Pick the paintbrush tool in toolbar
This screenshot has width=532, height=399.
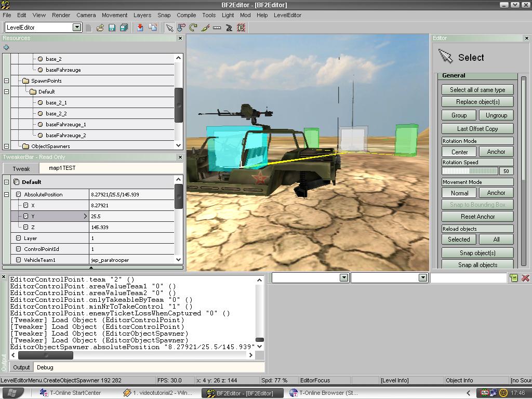(205, 28)
